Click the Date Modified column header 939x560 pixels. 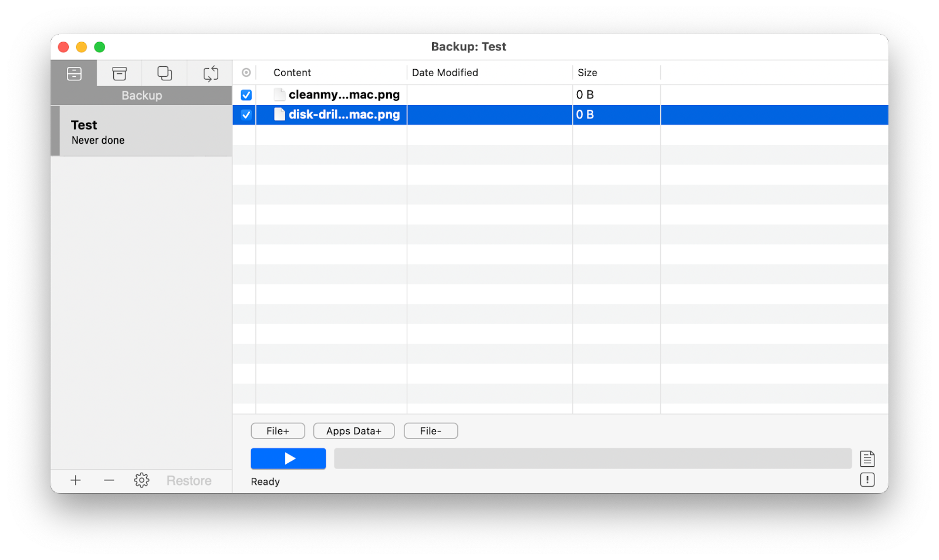click(445, 72)
